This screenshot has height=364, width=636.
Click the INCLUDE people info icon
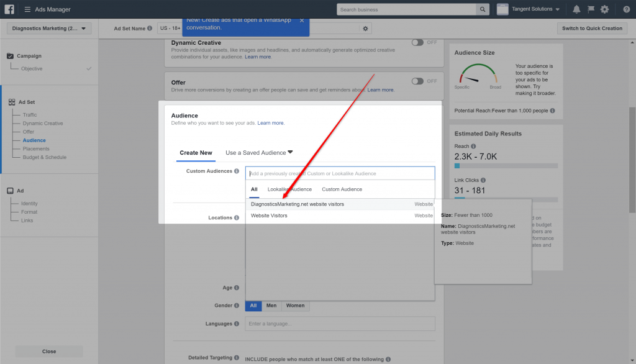388,359
